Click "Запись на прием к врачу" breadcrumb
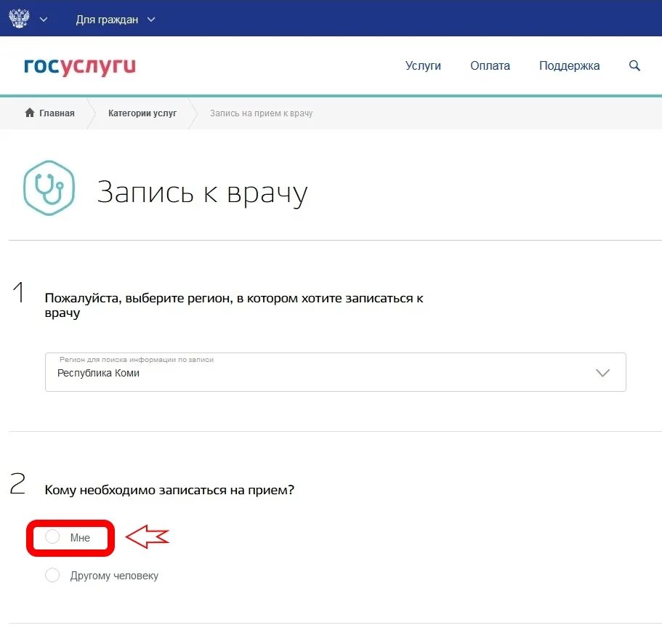 click(262, 113)
